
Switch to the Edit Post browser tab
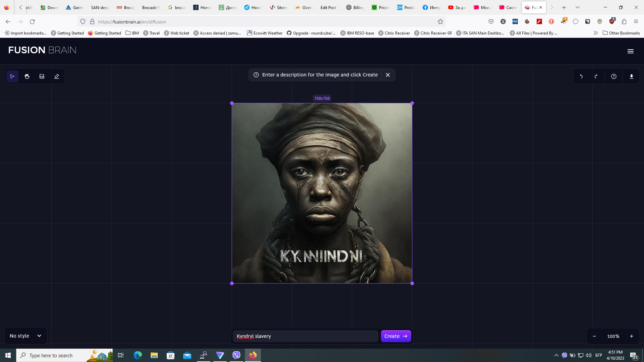click(x=328, y=7)
